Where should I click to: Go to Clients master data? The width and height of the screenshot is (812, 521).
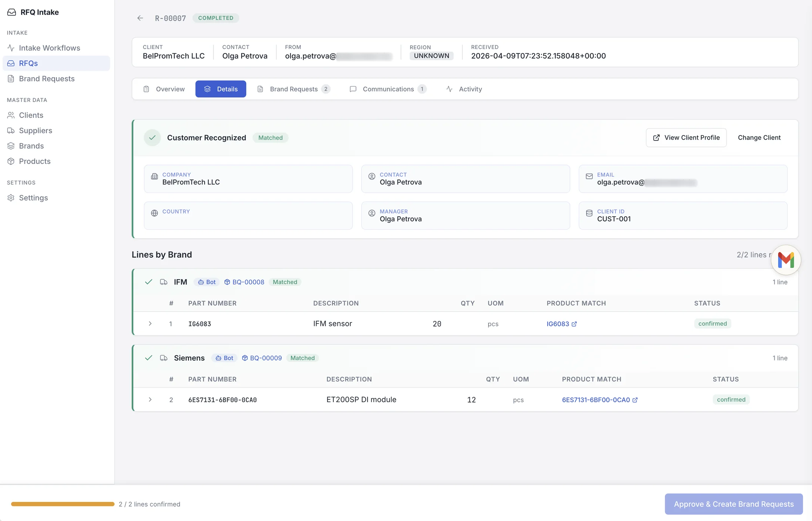pyautogui.click(x=56, y=115)
